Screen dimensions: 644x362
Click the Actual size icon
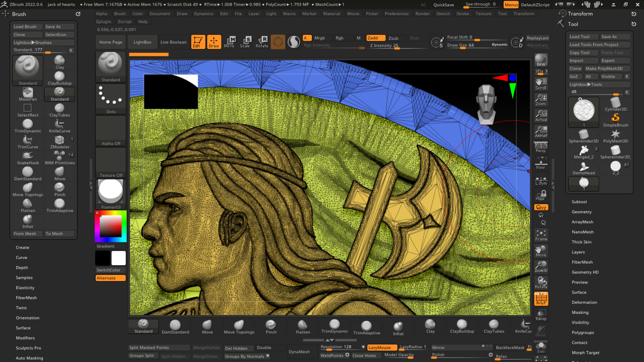541,116
